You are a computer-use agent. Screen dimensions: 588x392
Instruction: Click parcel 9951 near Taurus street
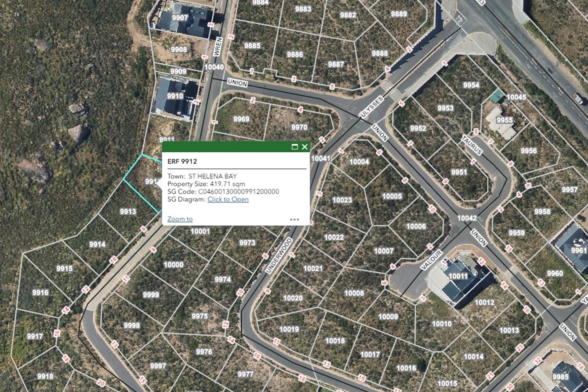(459, 172)
